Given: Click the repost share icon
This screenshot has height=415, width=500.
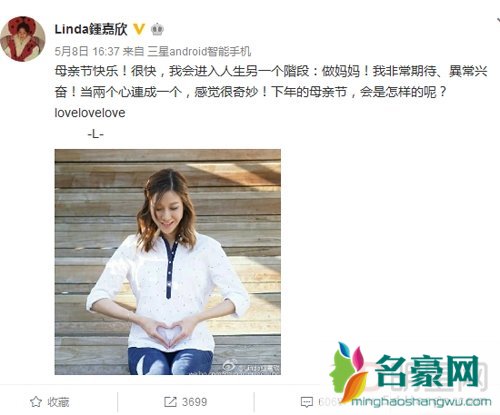Looking at the screenshot, I should coord(170,402).
